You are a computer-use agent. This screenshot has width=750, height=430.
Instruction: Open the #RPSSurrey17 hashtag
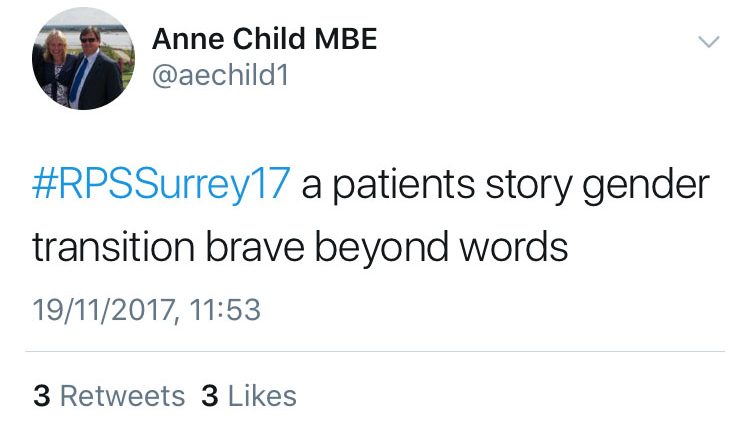161,184
